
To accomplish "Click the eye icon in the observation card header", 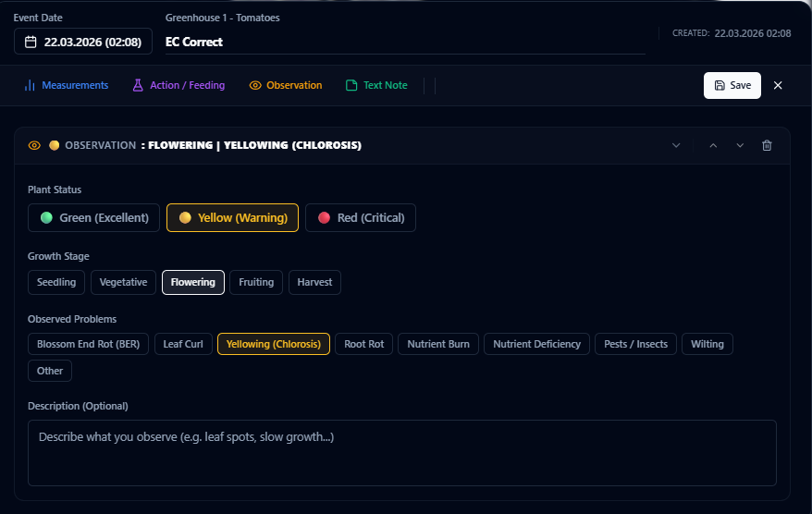I will [34, 145].
